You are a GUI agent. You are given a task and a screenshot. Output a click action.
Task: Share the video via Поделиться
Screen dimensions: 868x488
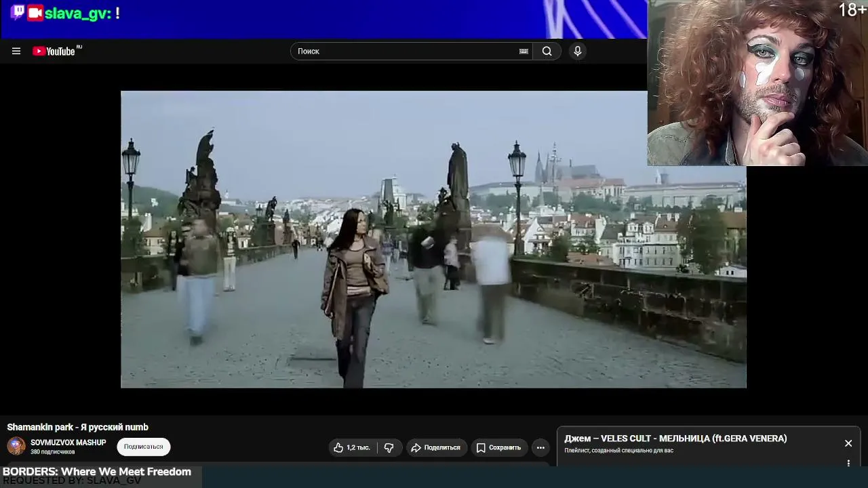pyautogui.click(x=435, y=447)
